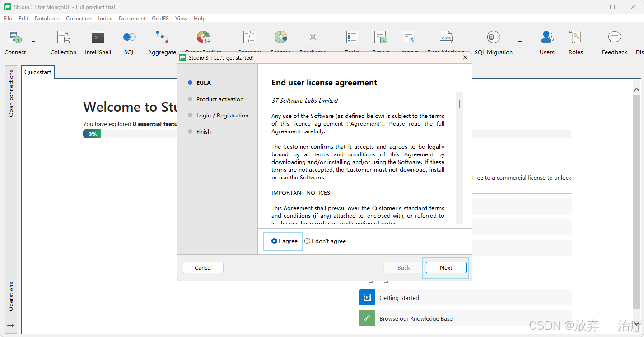Click the EULA text scrollbar thumb

pos(459,103)
